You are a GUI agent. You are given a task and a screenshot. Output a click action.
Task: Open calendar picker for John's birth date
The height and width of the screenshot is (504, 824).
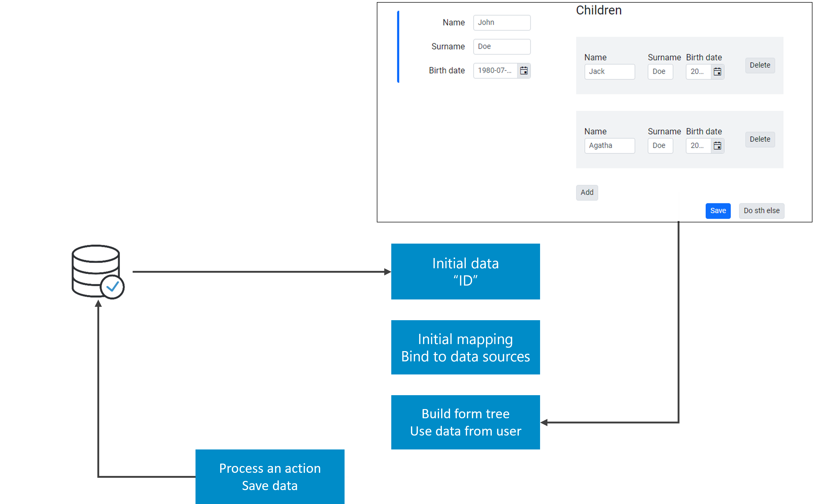pyautogui.click(x=524, y=71)
